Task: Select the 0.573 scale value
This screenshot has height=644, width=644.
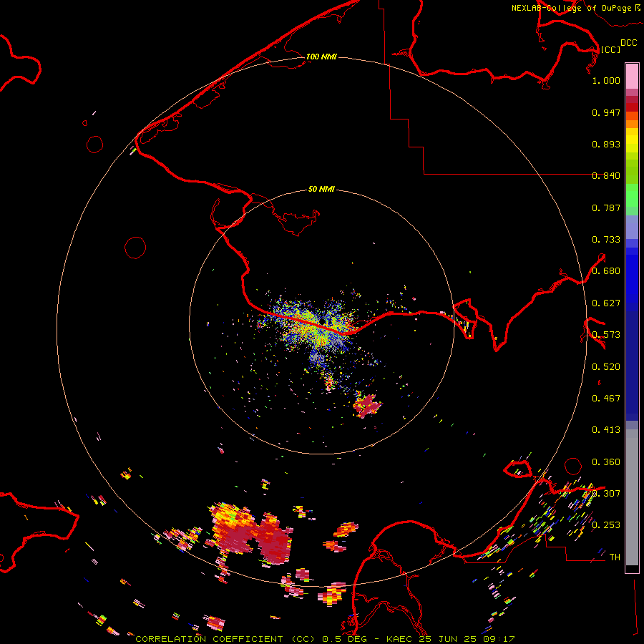Action: coord(606,335)
